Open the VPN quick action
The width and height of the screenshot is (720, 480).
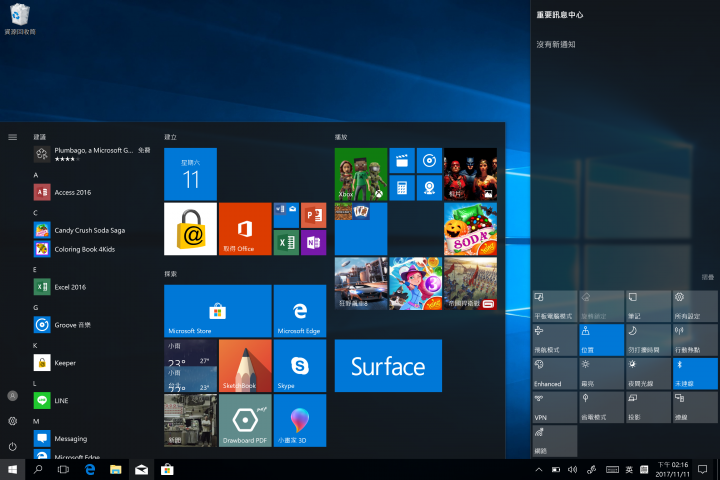pyautogui.click(x=555, y=407)
